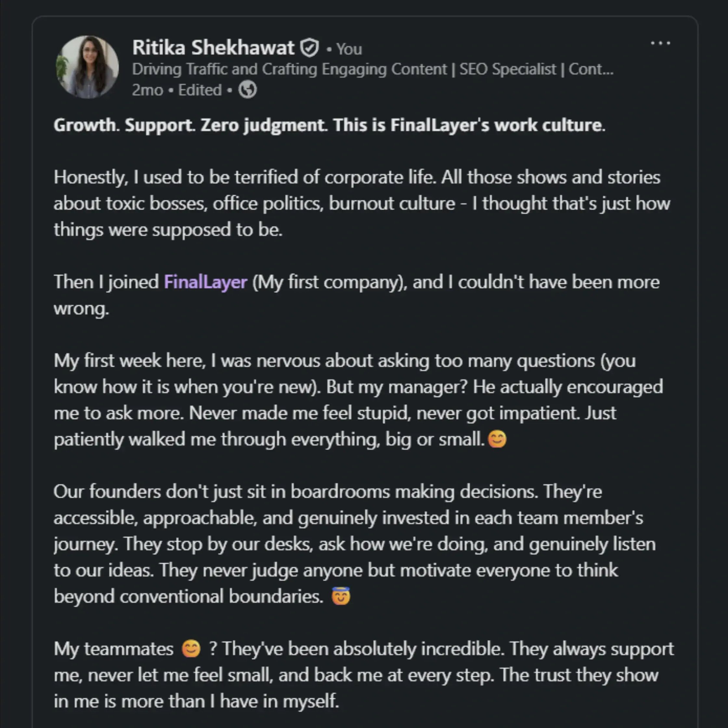Screen dimensions: 728x728
Task: Click the smiling emoji after "My teammates"
Action: point(191,649)
